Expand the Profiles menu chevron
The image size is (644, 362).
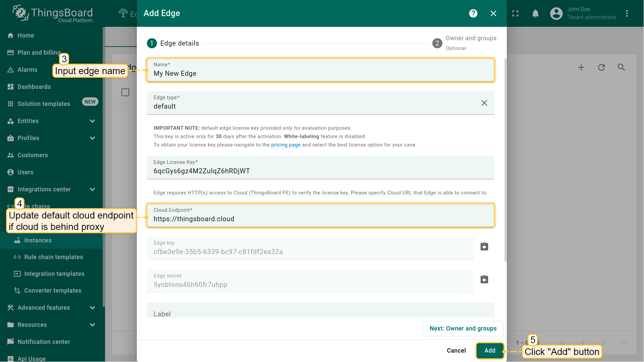tap(93, 138)
